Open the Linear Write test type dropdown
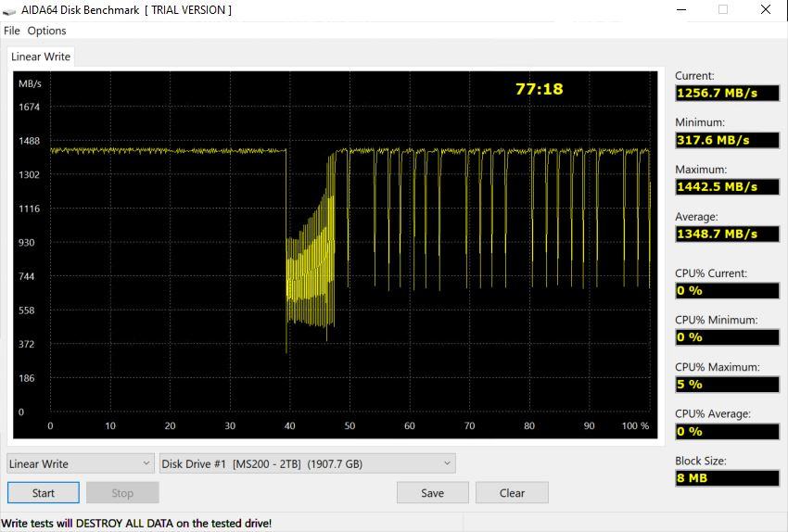The height and width of the screenshot is (532, 788). pyautogui.click(x=80, y=463)
